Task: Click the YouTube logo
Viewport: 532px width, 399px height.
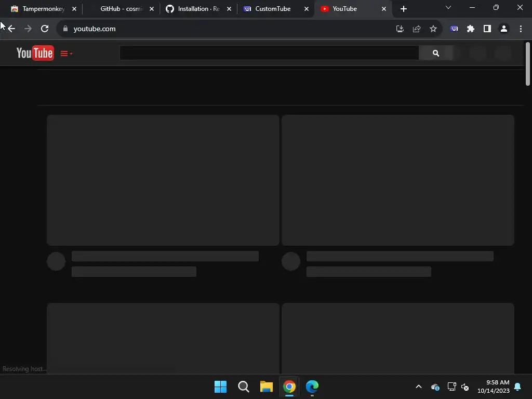Action: (x=35, y=53)
